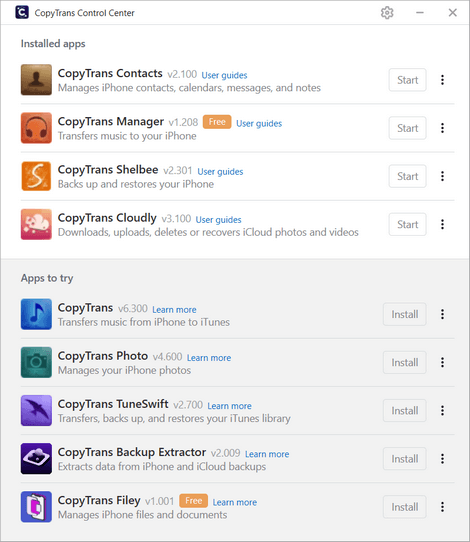This screenshot has height=542, width=470.
Task: Open more options for CopyTrans Shelbee
Action: pos(442,176)
